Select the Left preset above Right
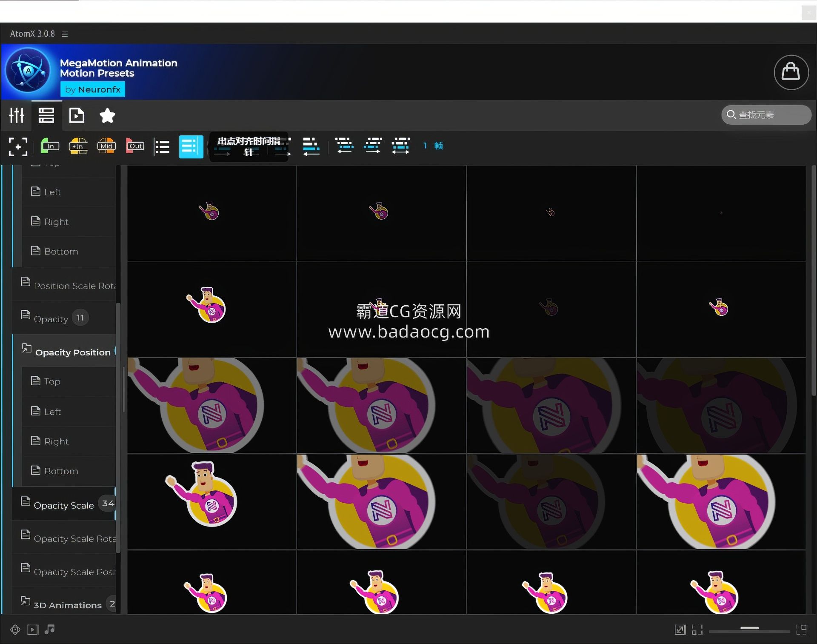Screen dimensions: 817x644 tap(69, 192)
